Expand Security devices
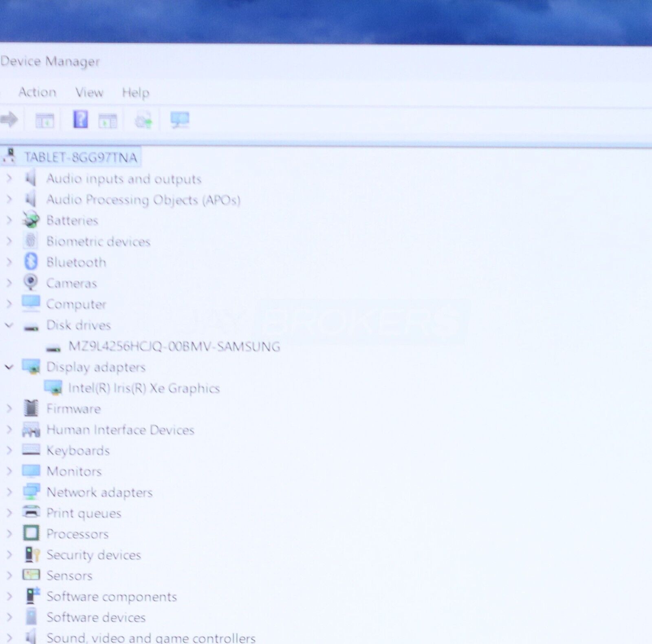The height and width of the screenshot is (644, 652). (x=9, y=554)
